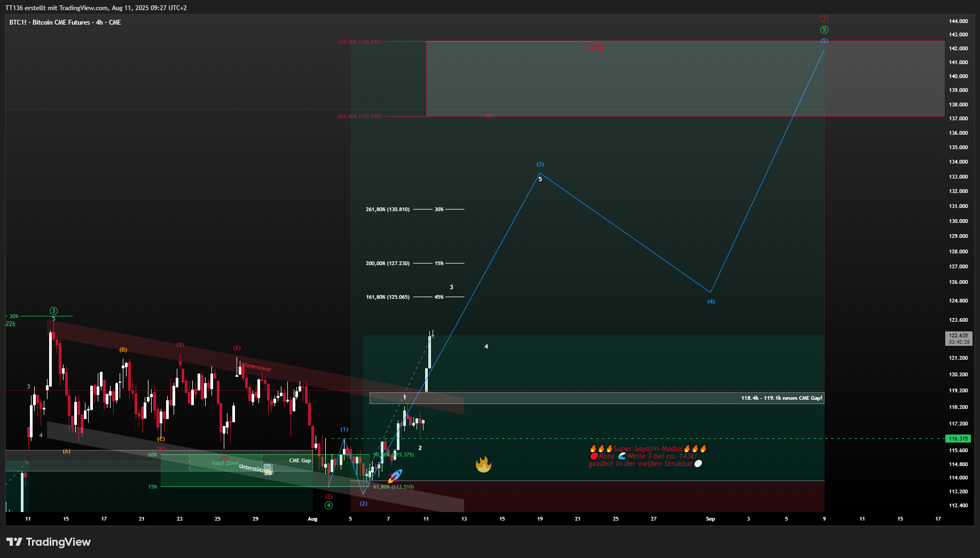Click the green '61,80% (113.510)' label
Screen dimensions: 980x558
[394, 487]
